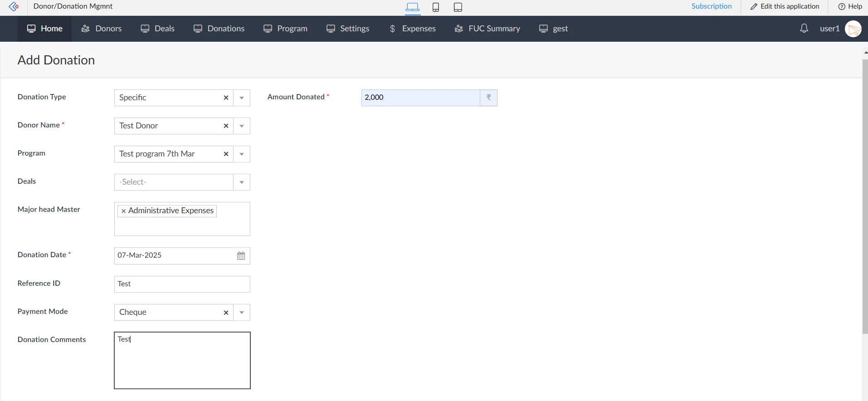868x401 pixels.
Task: Click the Add Donation heading
Action: pos(56,60)
